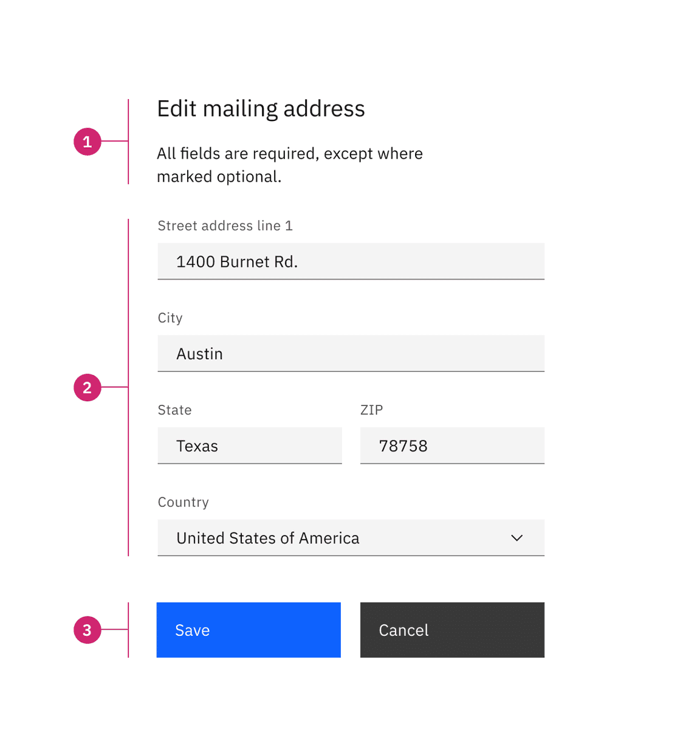
Task: Click the pink annotation badge numbered 1
Action: 87,142
